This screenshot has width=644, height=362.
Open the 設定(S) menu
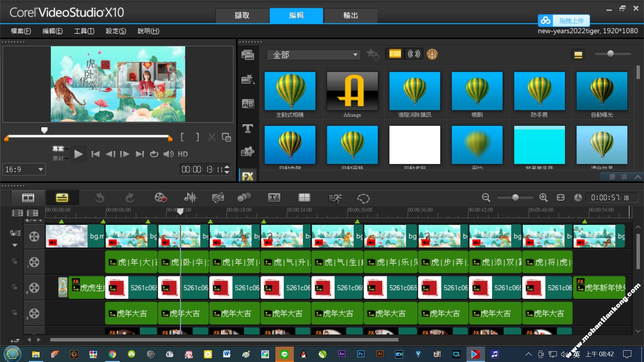116,31
